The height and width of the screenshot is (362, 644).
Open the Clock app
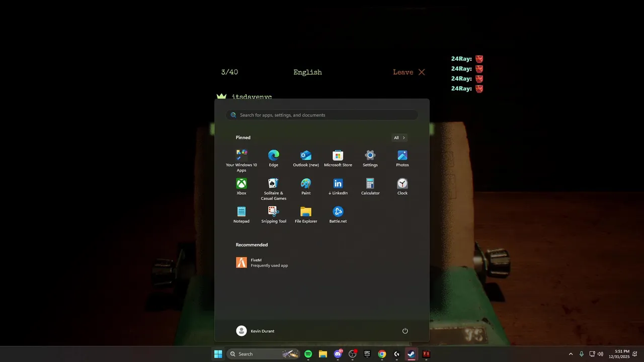pyautogui.click(x=403, y=187)
